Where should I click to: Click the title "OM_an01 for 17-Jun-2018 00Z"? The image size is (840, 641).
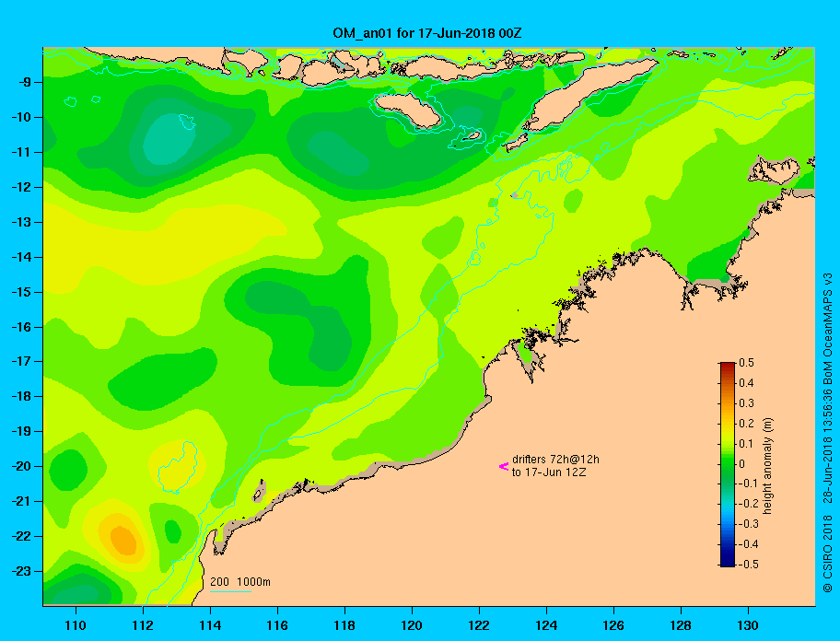[x=427, y=33]
